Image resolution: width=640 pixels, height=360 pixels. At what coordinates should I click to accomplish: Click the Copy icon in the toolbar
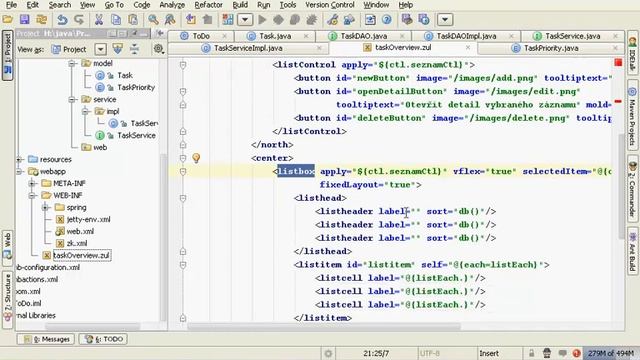pos(116,19)
